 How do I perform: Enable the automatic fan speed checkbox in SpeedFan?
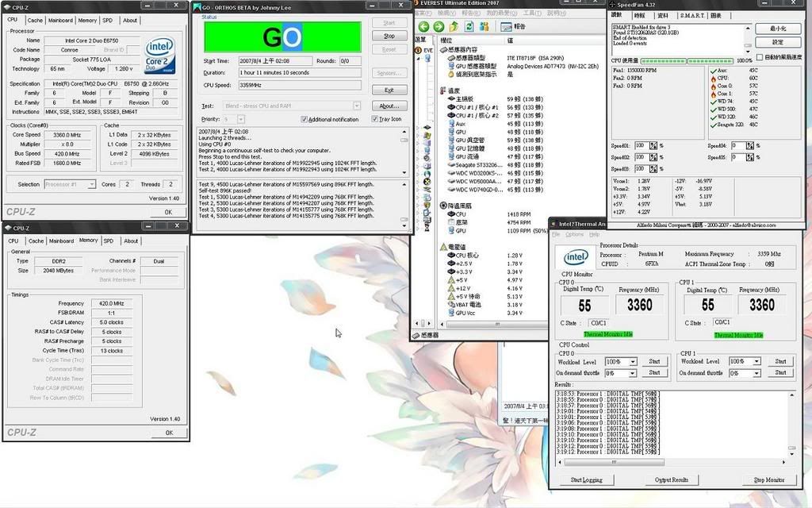point(760,57)
